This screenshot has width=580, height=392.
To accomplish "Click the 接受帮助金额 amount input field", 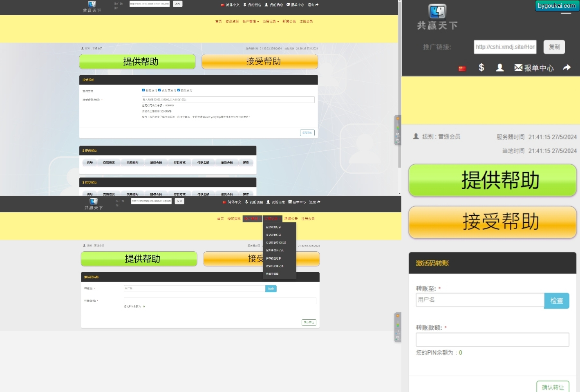I will pos(228,100).
